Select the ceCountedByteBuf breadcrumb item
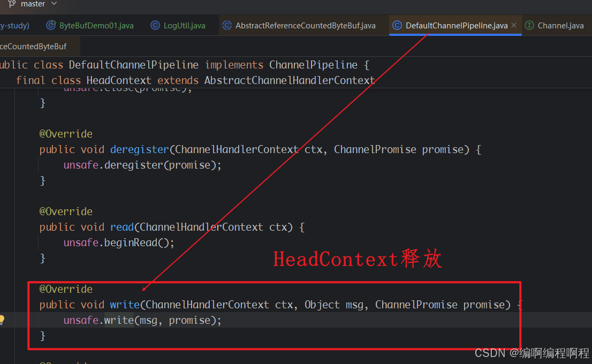Screen dimensions: 592x364 (x=33, y=47)
